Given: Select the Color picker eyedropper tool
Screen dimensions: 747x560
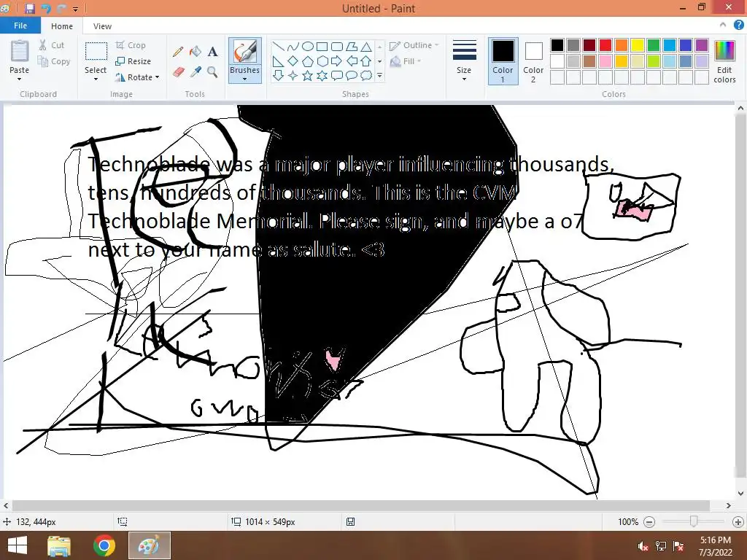Looking at the screenshot, I should (x=196, y=72).
